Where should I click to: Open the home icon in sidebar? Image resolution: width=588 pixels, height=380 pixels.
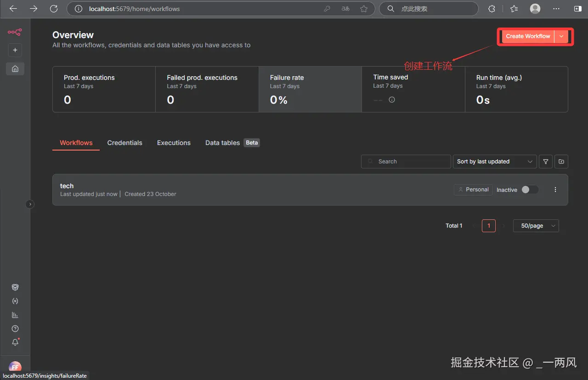(15, 69)
